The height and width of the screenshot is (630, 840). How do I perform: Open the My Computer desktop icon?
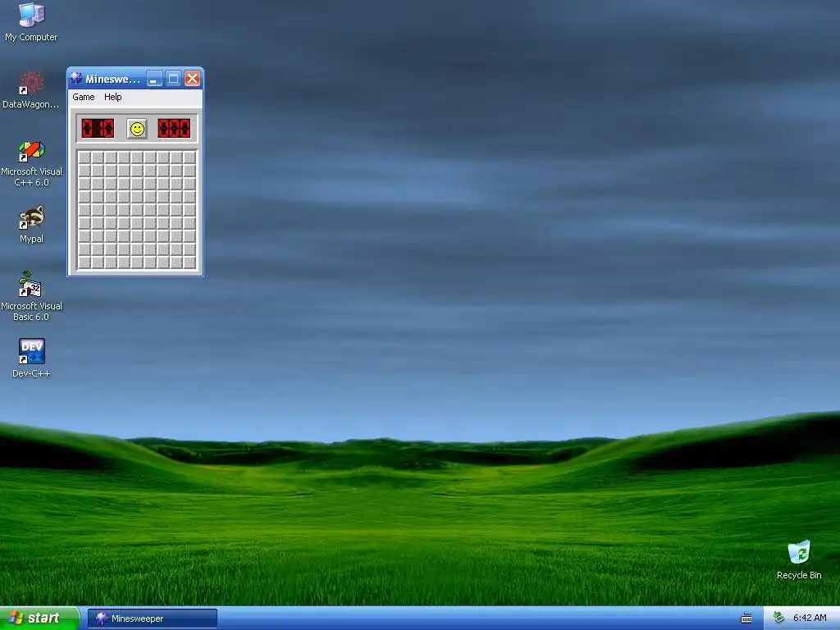(x=31, y=22)
